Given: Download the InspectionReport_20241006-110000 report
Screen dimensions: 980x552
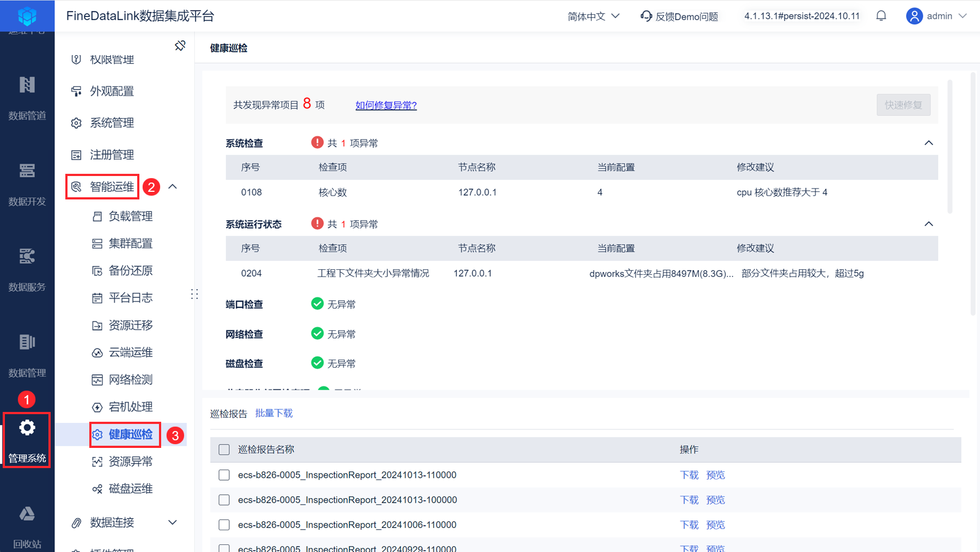Looking at the screenshot, I should (689, 525).
